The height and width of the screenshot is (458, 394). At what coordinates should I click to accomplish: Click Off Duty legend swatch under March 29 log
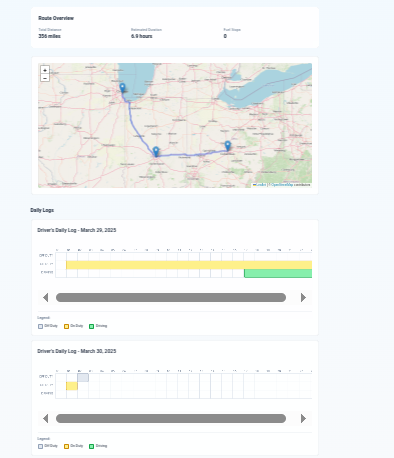tap(40, 326)
